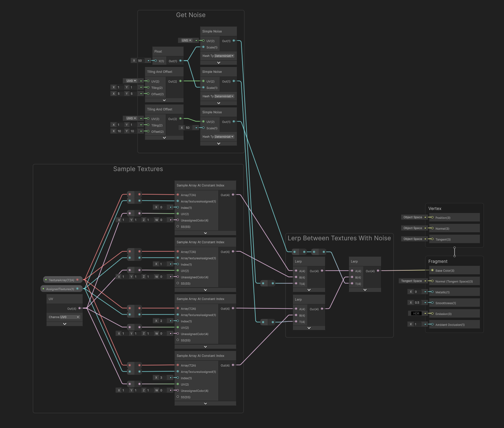Click Out(2) port of Tiling And Offset with offset 10
This screenshot has width=504, height=428.
pos(180,119)
